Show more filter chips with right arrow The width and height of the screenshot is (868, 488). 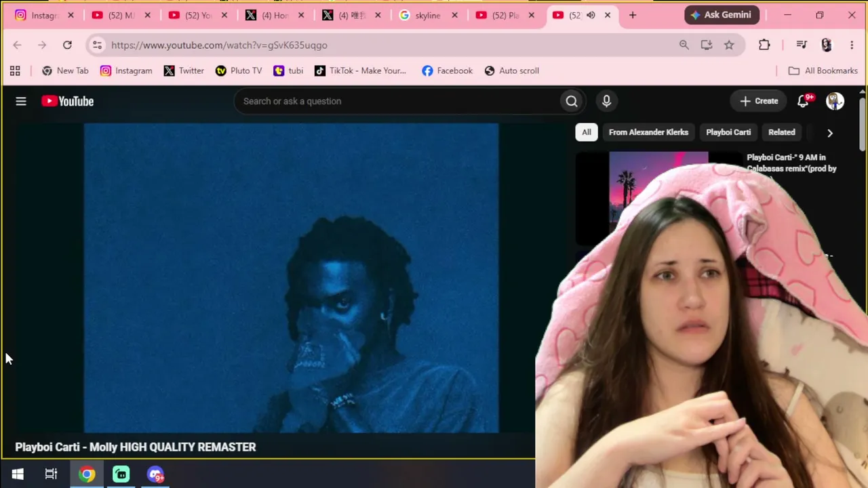click(829, 133)
